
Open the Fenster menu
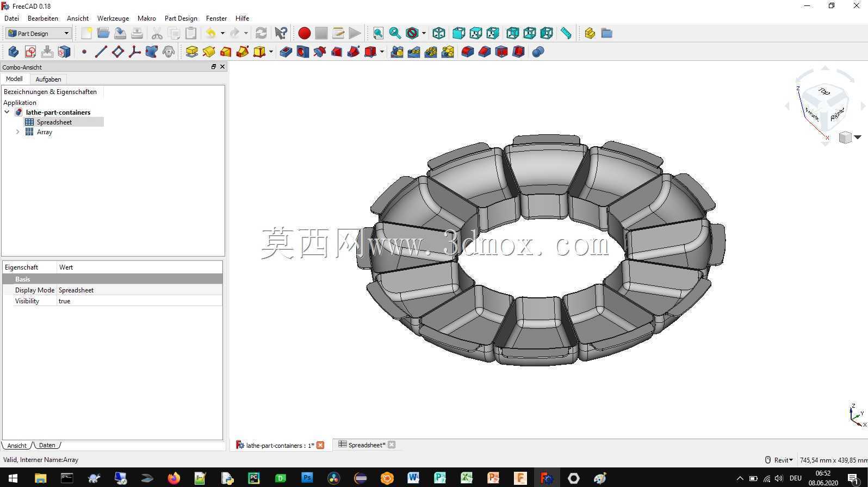(x=216, y=18)
